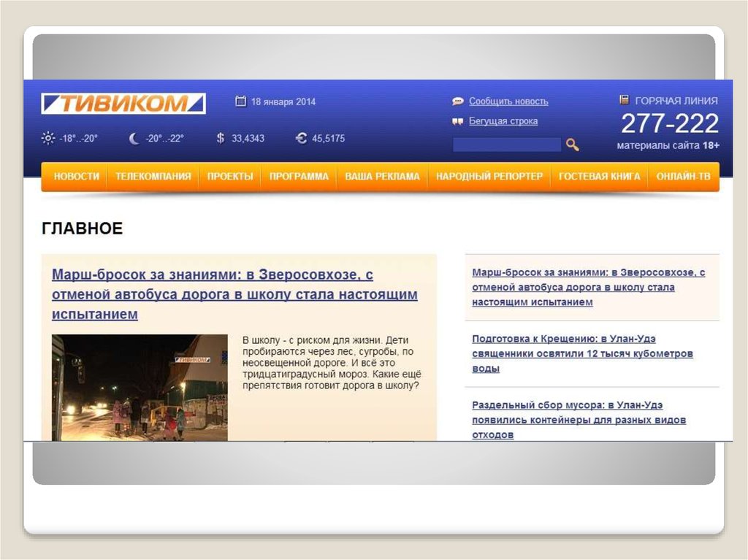Click the hotline phone icon
The height and width of the screenshot is (560, 748).
625,100
